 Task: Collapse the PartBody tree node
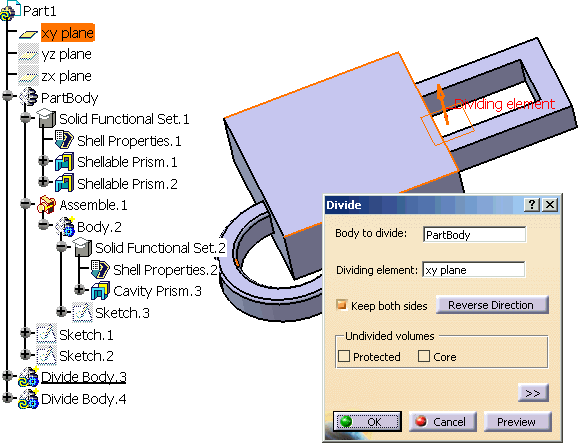pos(8,96)
